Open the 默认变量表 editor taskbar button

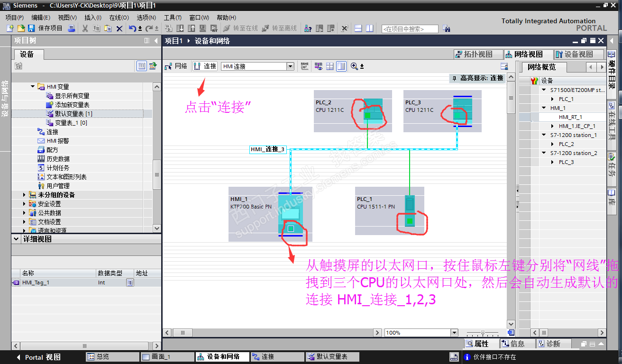pos(332,357)
